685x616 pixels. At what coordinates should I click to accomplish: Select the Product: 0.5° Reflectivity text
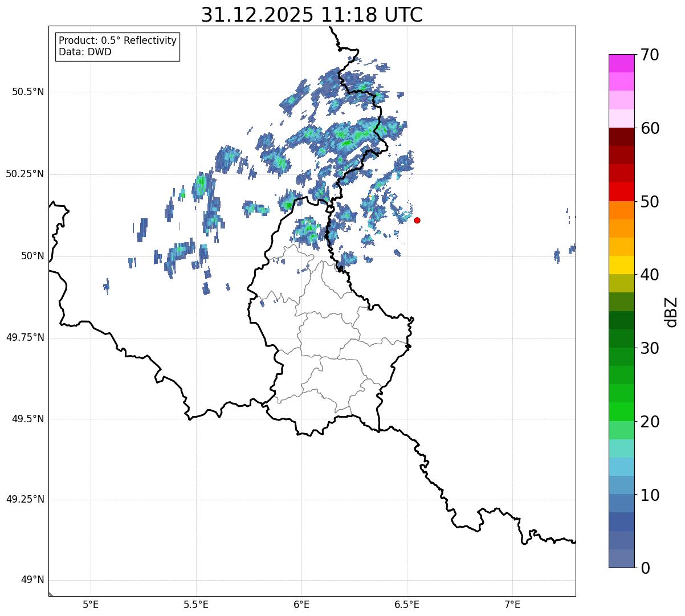point(117,41)
